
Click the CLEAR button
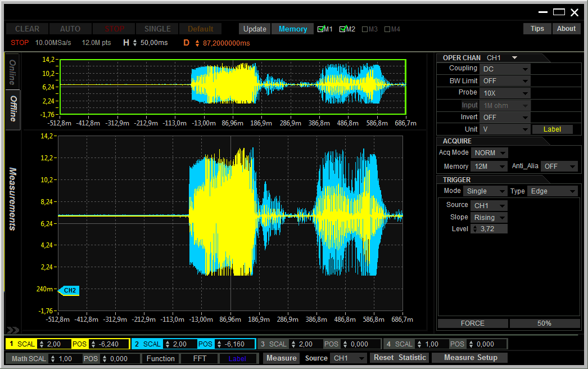click(x=27, y=29)
